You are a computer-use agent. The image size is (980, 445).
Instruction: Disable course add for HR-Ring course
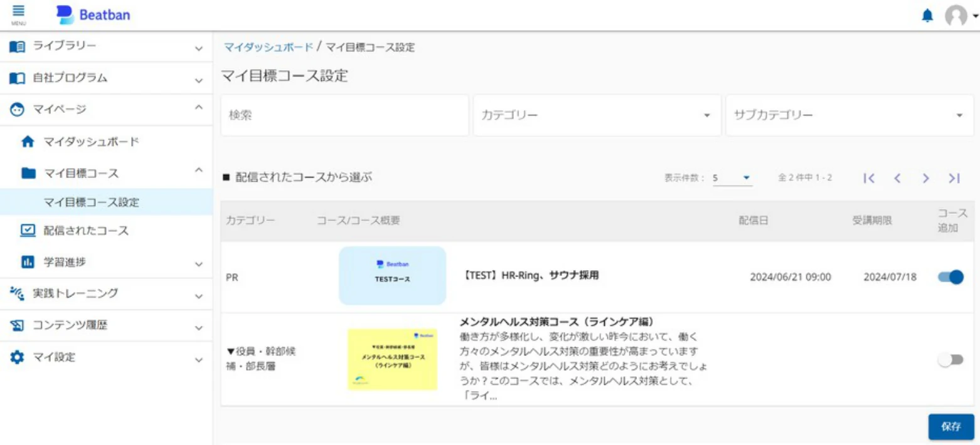pyautogui.click(x=951, y=277)
